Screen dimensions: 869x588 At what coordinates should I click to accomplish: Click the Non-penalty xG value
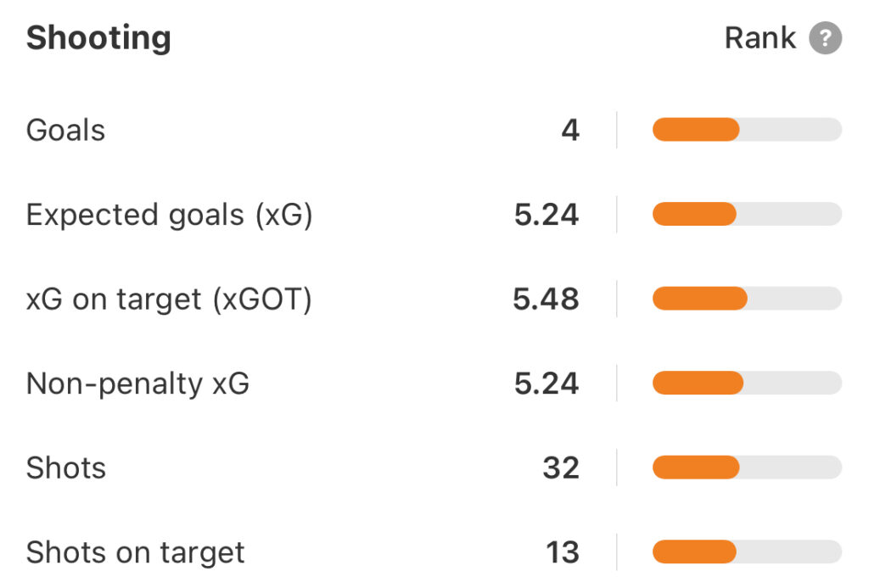click(546, 384)
